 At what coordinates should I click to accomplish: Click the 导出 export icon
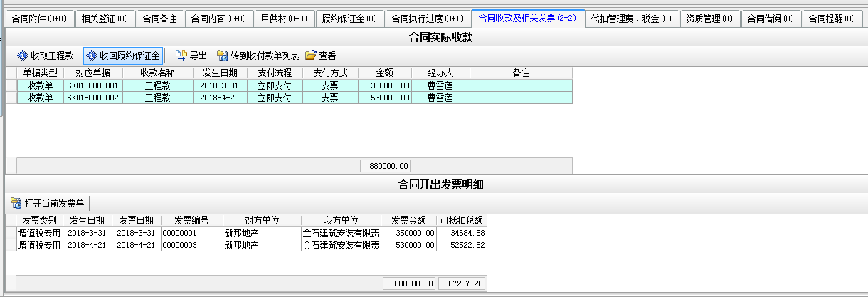click(181, 56)
